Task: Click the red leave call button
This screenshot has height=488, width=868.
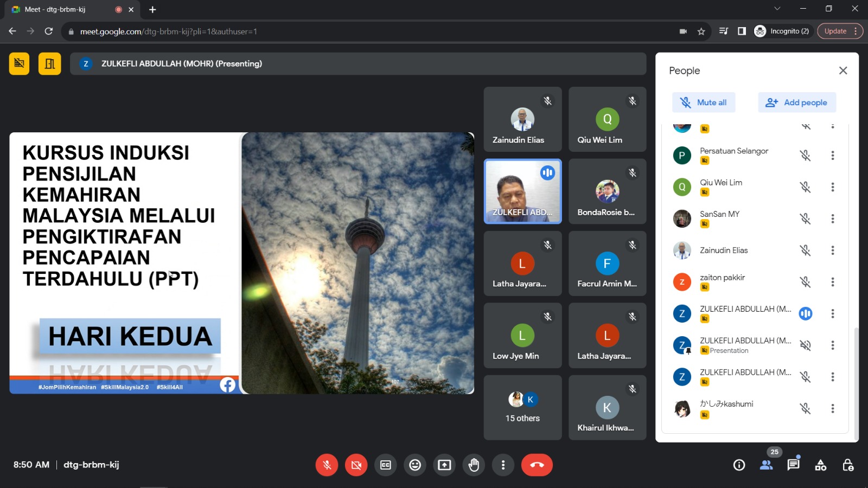Action: coord(537,465)
